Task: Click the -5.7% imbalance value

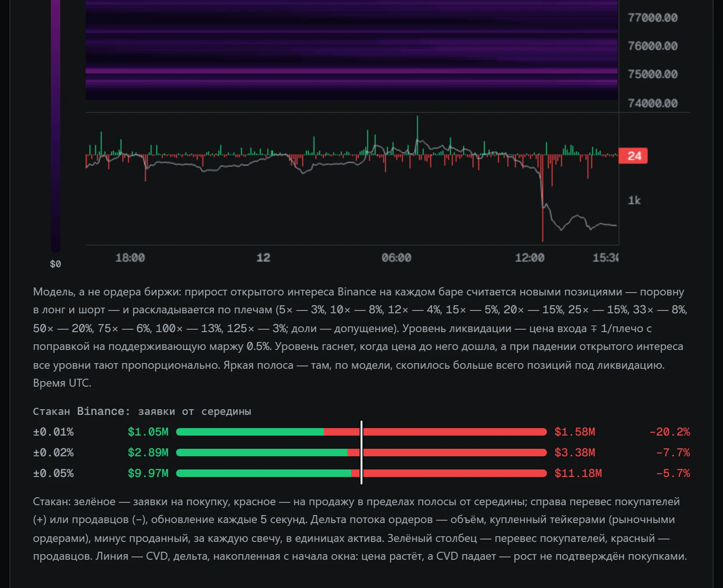Action: (673, 473)
